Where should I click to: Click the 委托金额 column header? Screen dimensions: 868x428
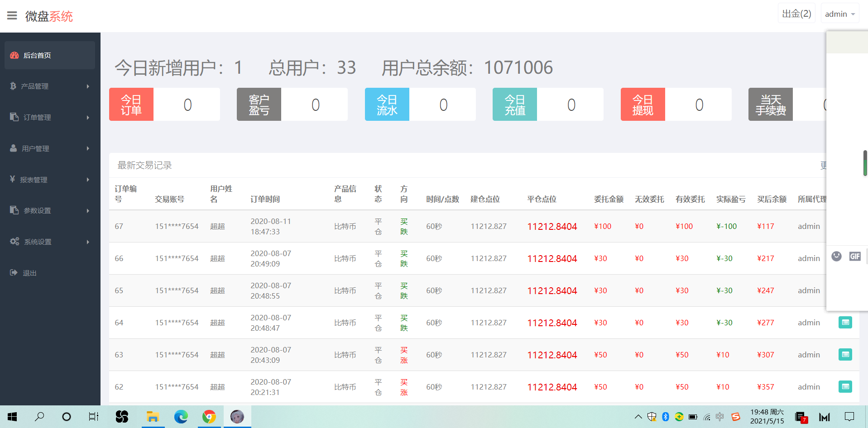609,199
